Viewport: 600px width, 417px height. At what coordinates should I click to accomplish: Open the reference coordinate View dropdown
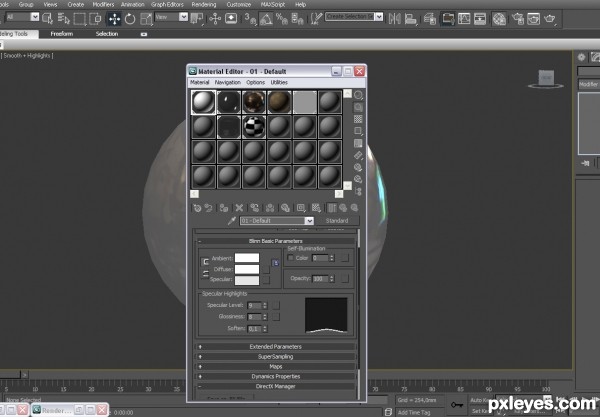[x=183, y=17]
